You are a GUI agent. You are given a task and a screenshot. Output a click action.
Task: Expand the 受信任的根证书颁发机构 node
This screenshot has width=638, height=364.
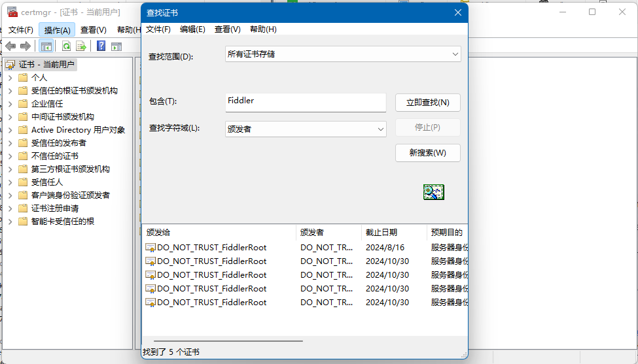coord(10,91)
